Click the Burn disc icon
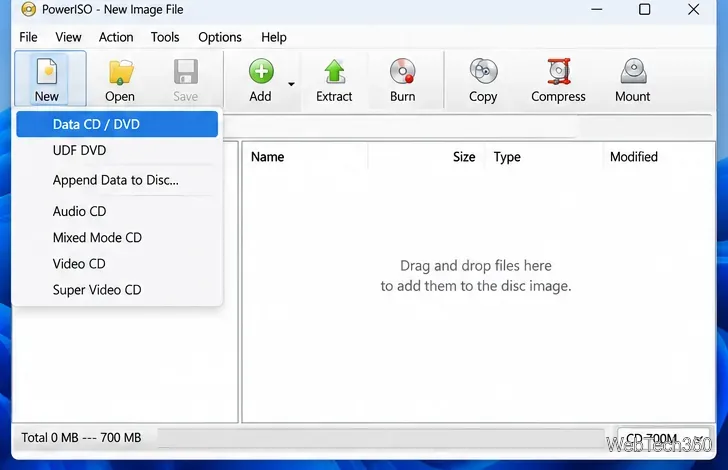728x470 pixels. pyautogui.click(x=403, y=71)
